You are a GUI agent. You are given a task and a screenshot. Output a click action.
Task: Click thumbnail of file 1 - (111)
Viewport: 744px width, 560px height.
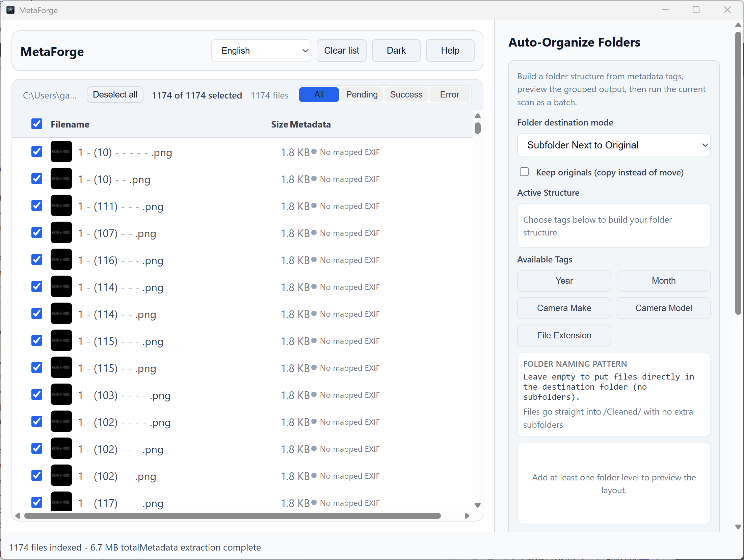[x=61, y=205]
